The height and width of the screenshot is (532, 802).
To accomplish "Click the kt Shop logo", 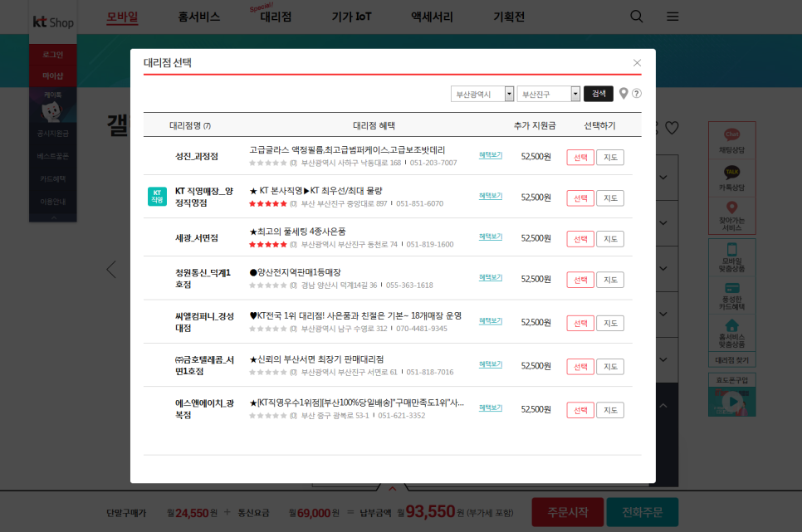I will 53,22.
